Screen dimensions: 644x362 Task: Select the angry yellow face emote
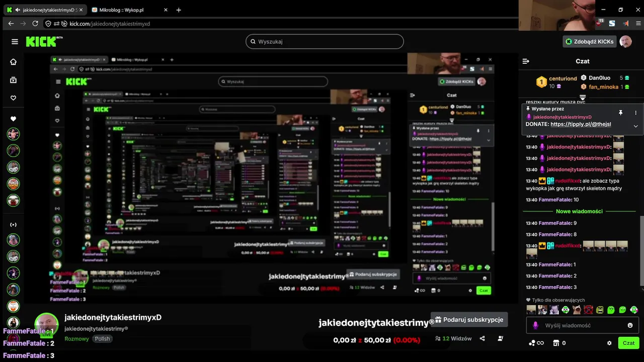tap(600, 310)
